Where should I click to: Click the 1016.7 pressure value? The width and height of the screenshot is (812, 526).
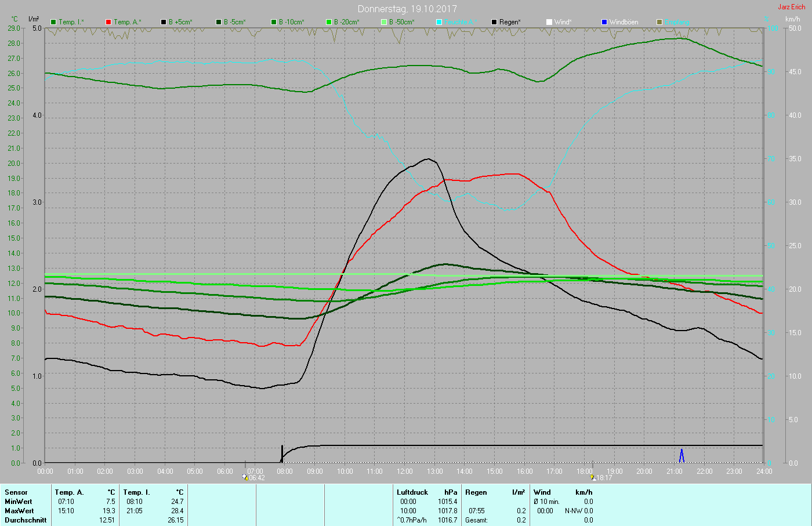tap(448, 520)
